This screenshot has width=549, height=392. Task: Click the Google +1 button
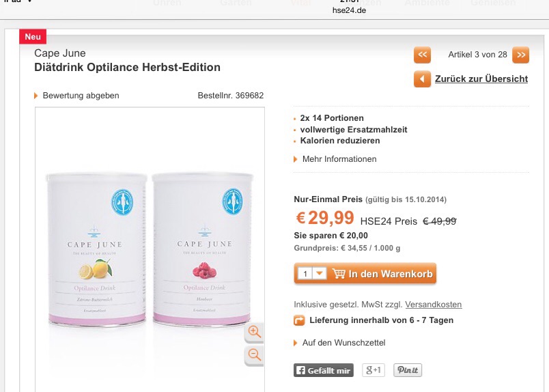click(374, 370)
